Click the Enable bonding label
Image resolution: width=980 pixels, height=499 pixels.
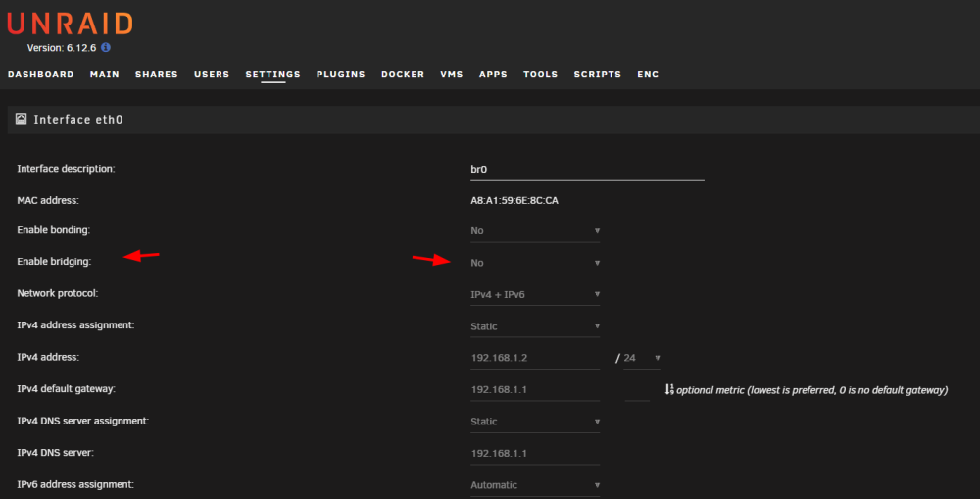click(53, 230)
